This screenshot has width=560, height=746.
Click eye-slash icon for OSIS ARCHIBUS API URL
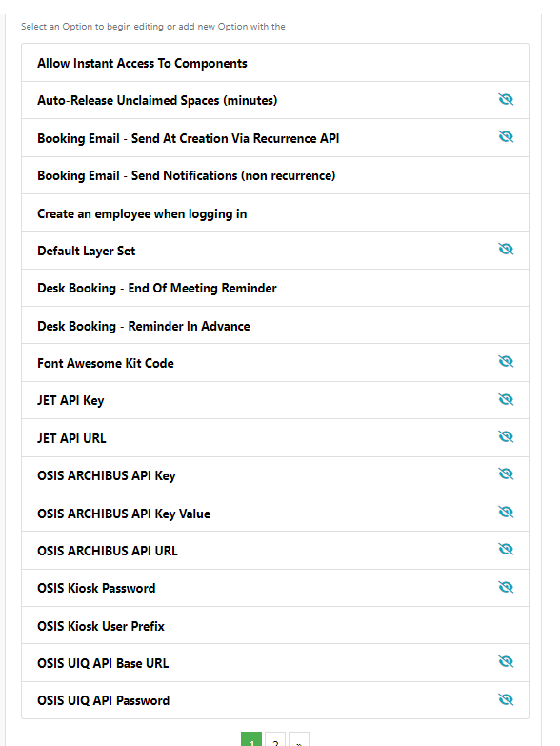click(x=506, y=550)
